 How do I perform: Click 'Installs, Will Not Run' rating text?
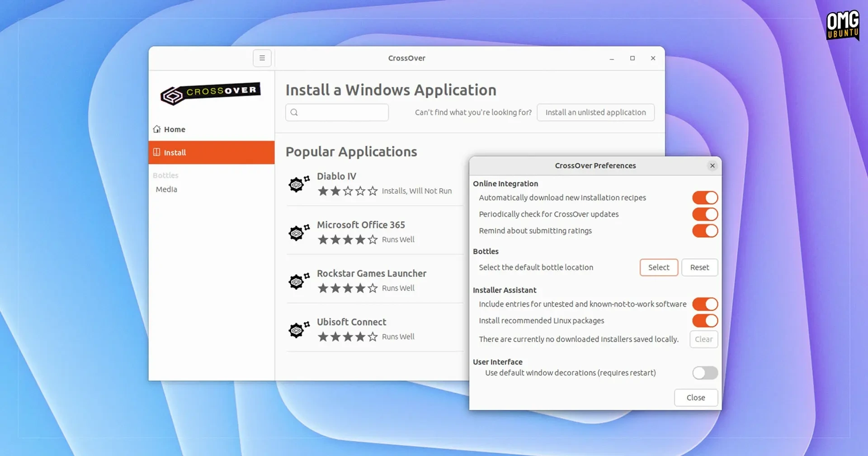[417, 191]
